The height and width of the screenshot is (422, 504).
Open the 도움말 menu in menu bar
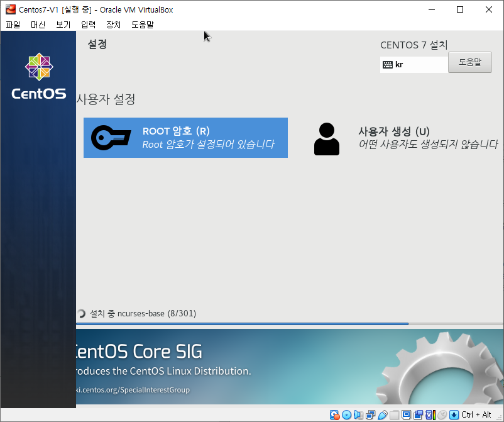tap(143, 25)
